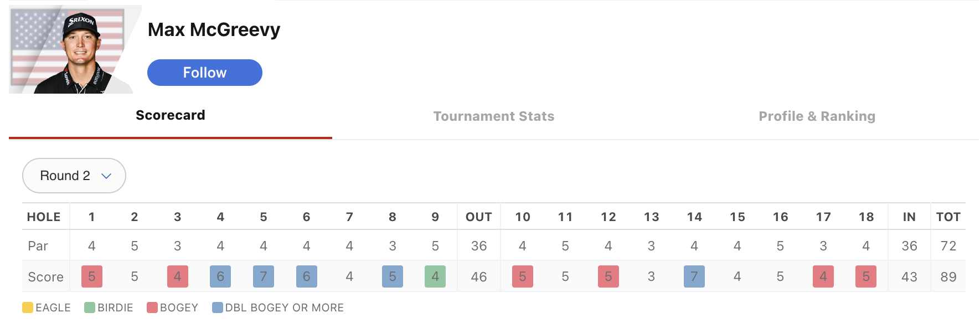Click the yellow EAGLE legend swatch
The image size is (980, 328).
click(28, 307)
